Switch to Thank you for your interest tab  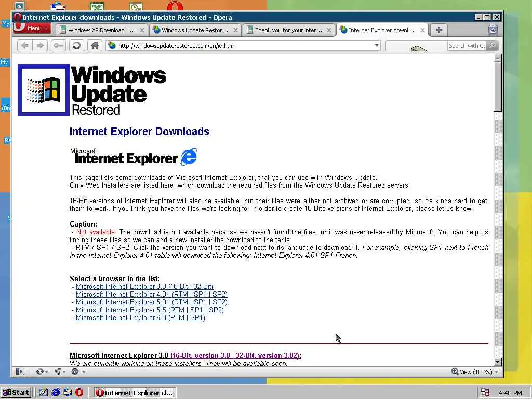tap(288, 30)
